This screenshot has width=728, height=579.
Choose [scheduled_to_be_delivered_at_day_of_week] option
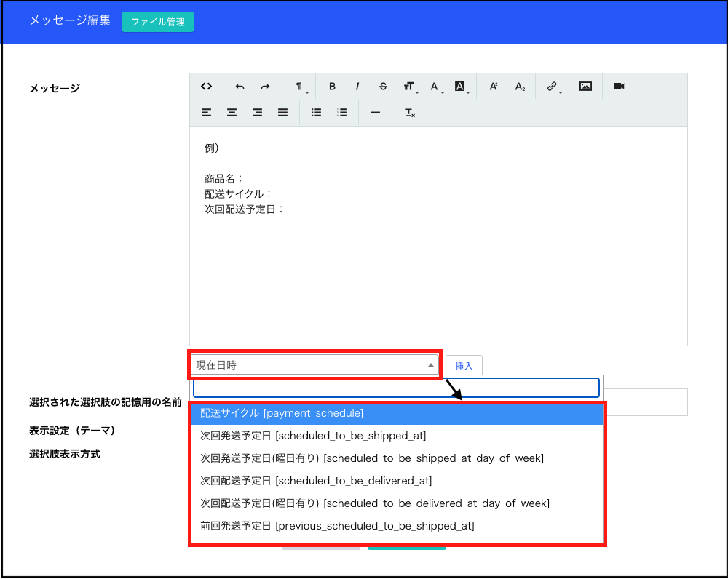coord(397,503)
